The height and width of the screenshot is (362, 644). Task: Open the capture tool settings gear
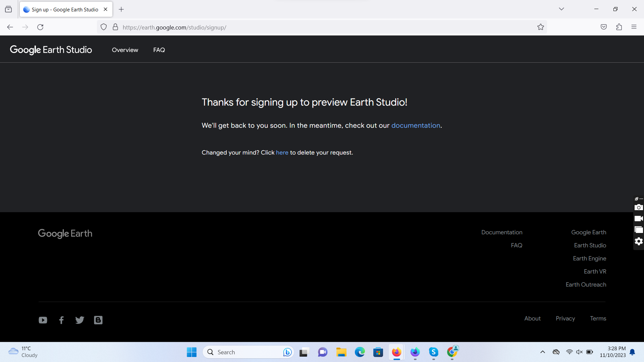click(x=639, y=241)
